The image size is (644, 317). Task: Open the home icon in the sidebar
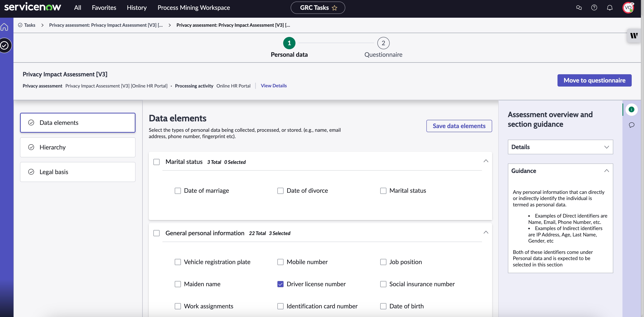coord(4,27)
